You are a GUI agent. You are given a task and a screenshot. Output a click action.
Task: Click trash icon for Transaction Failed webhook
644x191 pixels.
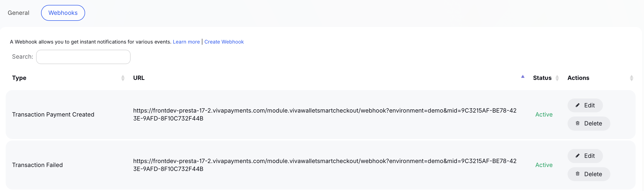click(x=577, y=174)
